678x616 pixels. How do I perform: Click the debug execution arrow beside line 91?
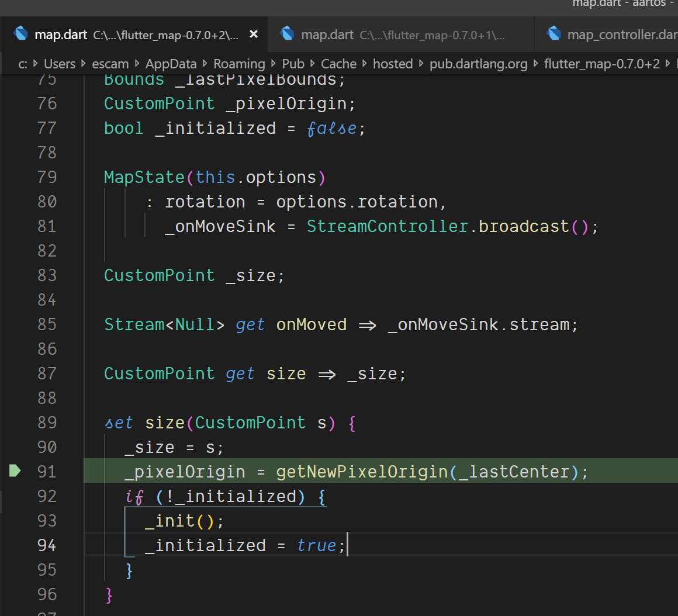pos(16,471)
